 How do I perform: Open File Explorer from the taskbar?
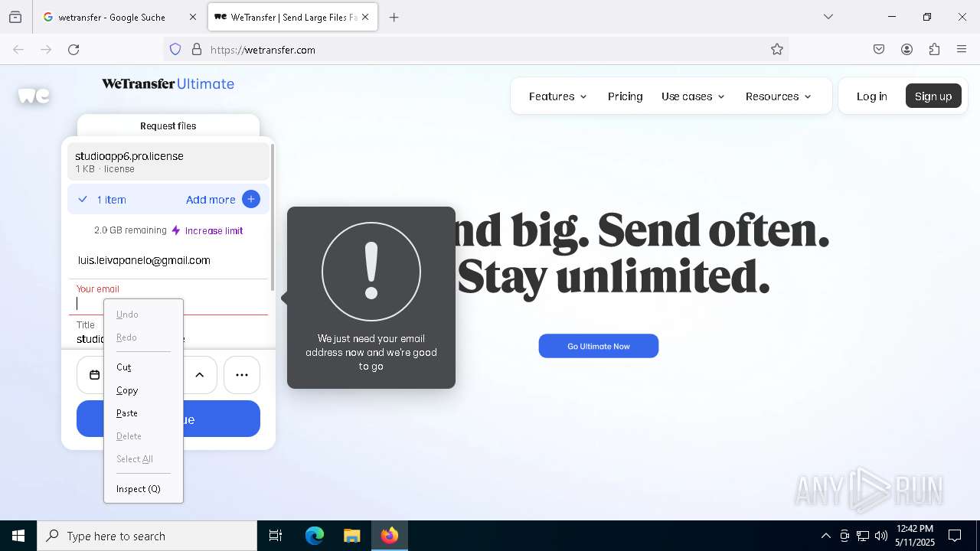(x=351, y=536)
